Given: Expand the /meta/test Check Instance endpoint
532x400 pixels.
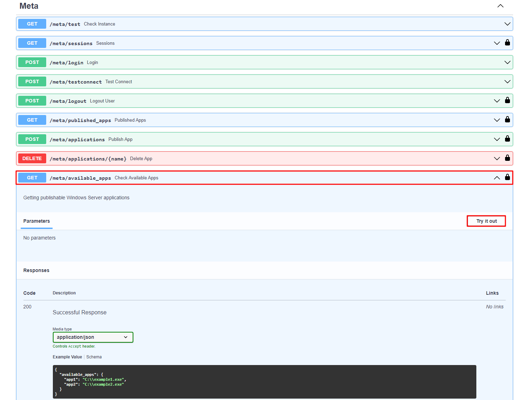Looking at the screenshot, I should coord(507,24).
